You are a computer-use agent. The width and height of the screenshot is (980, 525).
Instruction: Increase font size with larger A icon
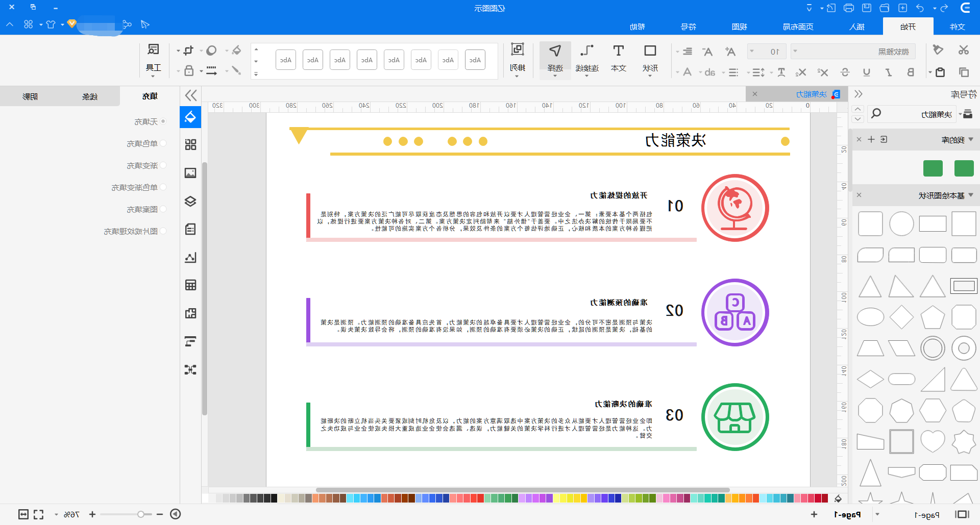(x=730, y=52)
